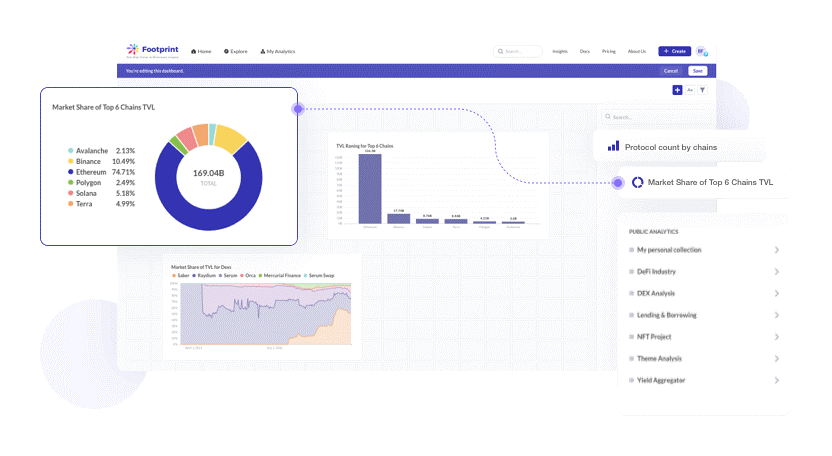Image resolution: width=832 pixels, height=456 pixels.
Task: Click the donut icon beside Market Share card
Action: point(637,182)
